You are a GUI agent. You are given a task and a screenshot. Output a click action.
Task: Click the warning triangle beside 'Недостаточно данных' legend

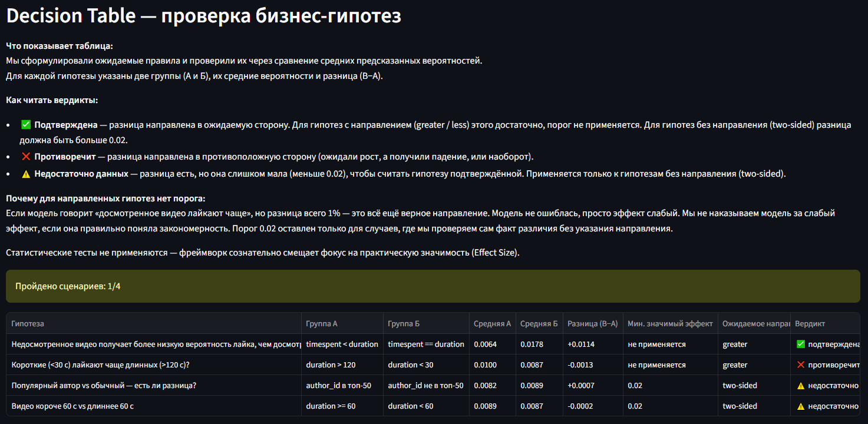click(25, 174)
